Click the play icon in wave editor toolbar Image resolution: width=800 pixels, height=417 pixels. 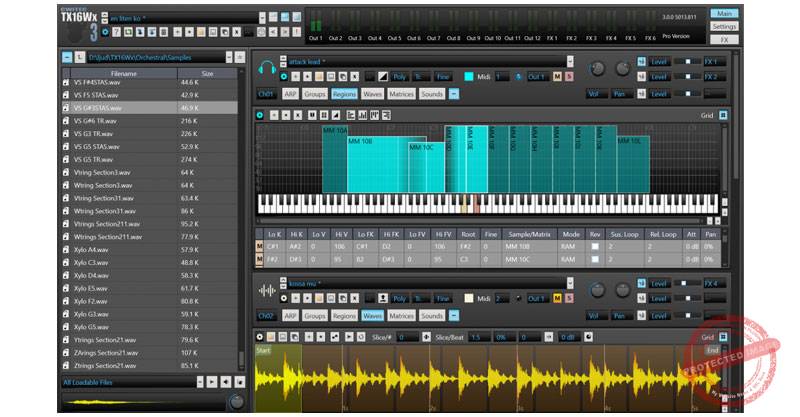349,337
